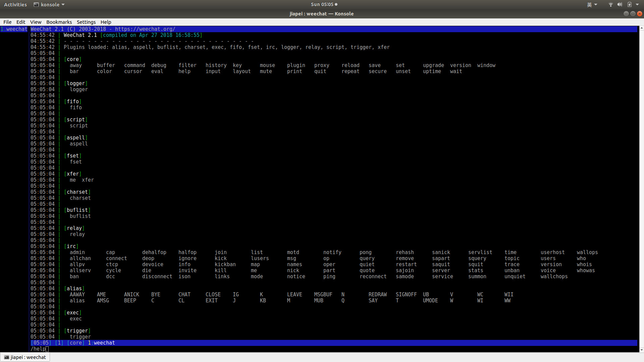The height and width of the screenshot is (362, 644).
Task: Click the Settings menu in Konsole
Action: (x=86, y=22)
